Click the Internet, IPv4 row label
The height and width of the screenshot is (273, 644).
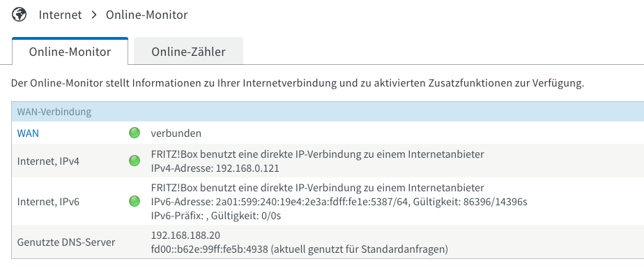coord(48,161)
